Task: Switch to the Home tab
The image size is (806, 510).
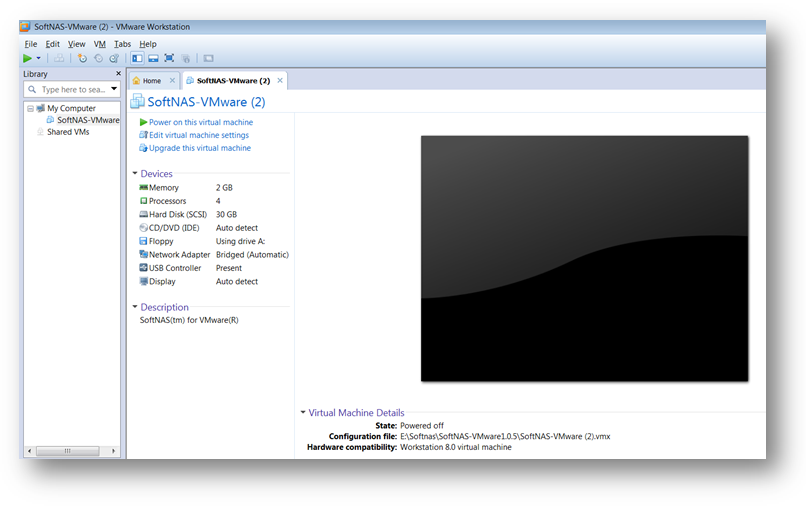Action: pyautogui.click(x=152, y=81)
